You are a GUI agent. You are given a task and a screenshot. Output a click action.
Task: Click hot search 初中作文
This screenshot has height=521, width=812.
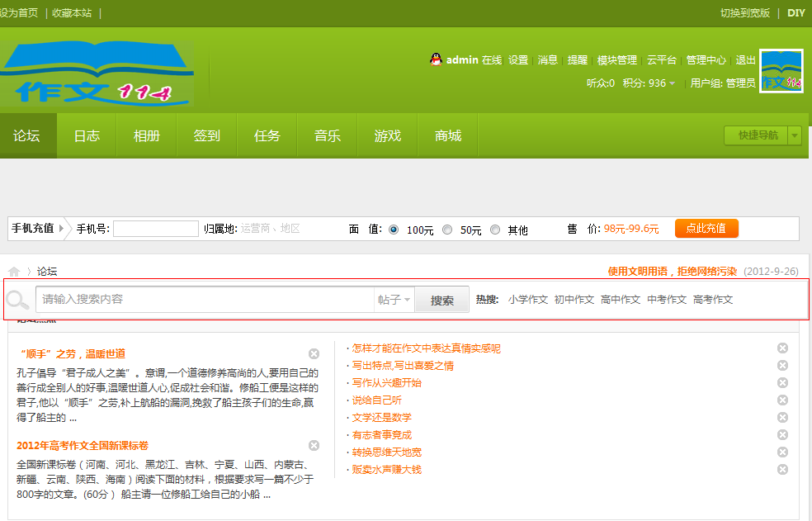click(x=574, y=300)
